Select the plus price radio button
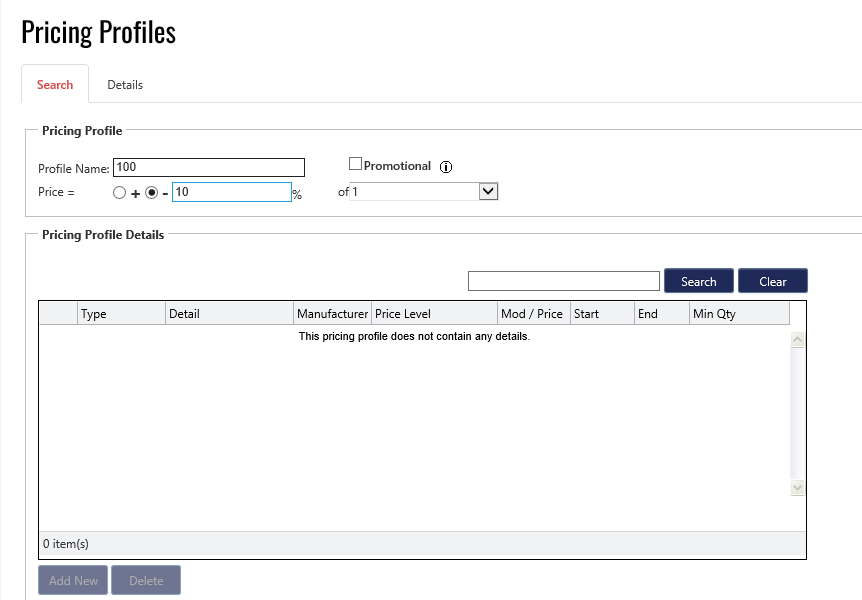The image size is (862, 600). 119,193
